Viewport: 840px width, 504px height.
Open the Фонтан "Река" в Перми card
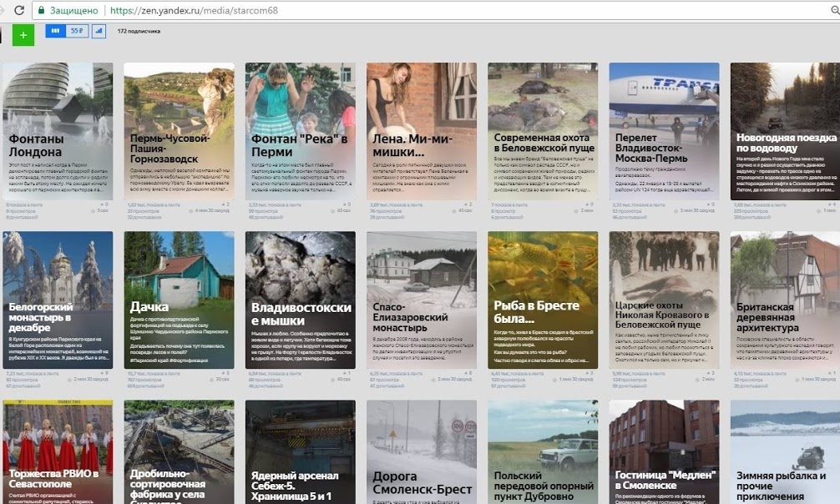point(300,131)
